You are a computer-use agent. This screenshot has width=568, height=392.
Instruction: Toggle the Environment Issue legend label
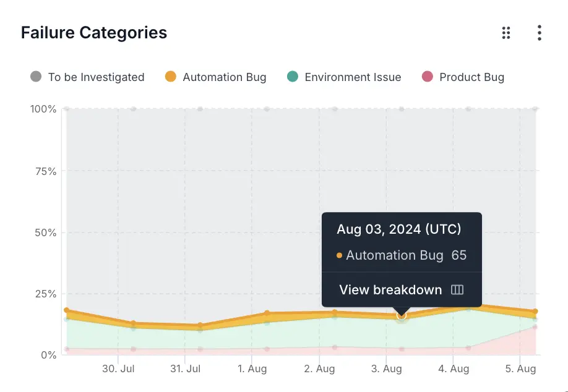[353, 77]
